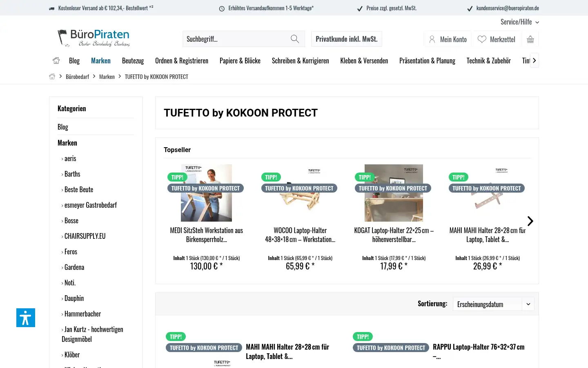Open Schreiben & Korrigieren menu
The image size is (588, 368).
click(301, 61)
